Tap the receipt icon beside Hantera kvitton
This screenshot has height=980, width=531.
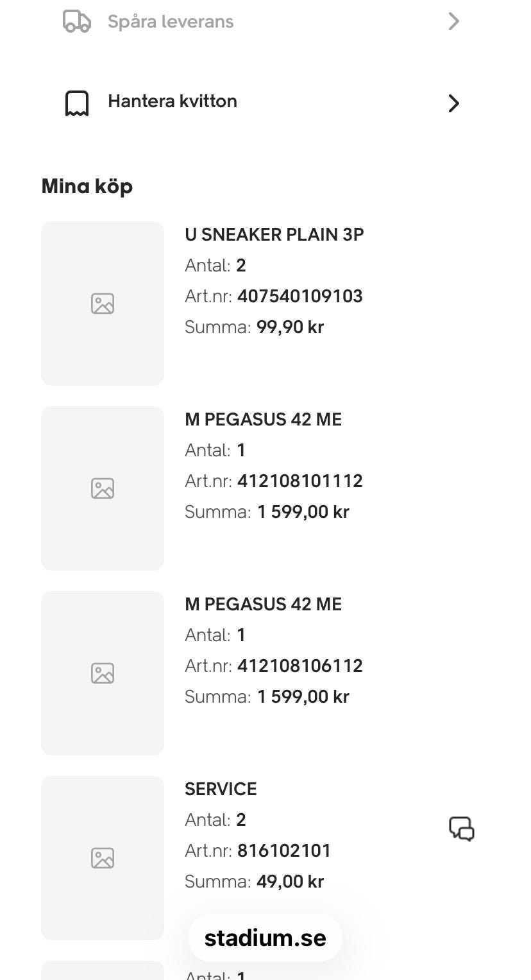(x=76, y=103)
